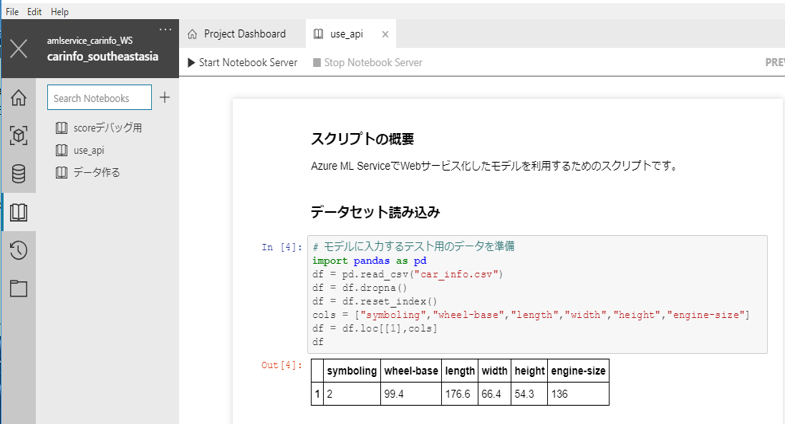Click the 54.3 table cell
Viewport: 785px width, 424px height.
click(x=529, y=394)
